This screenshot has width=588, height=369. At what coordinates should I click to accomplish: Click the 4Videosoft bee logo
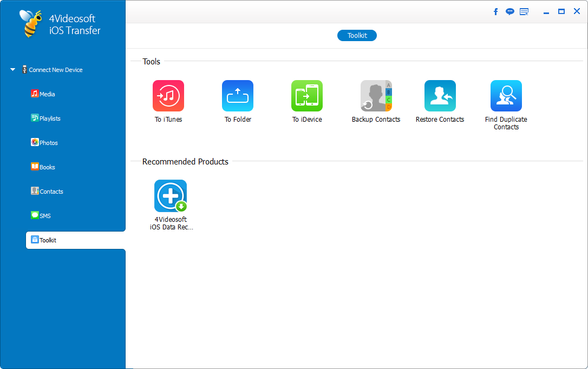pos(30,23)
